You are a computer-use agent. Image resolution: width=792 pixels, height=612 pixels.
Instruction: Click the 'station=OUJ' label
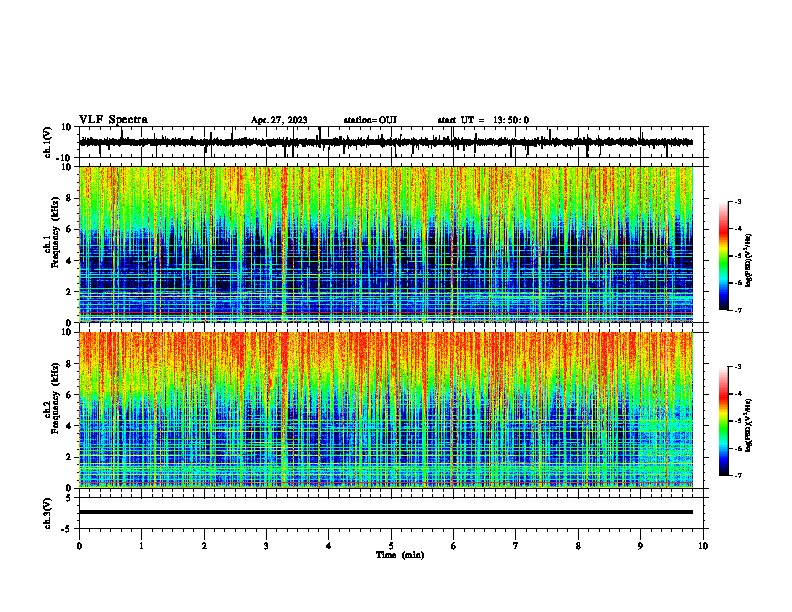pyautogui.click(x=370, y=120)
